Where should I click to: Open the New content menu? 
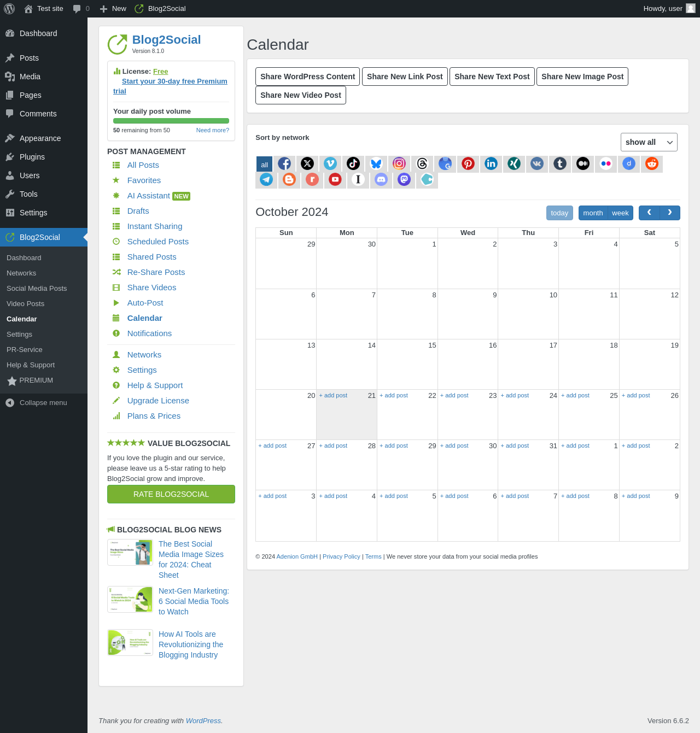point(113,9)
